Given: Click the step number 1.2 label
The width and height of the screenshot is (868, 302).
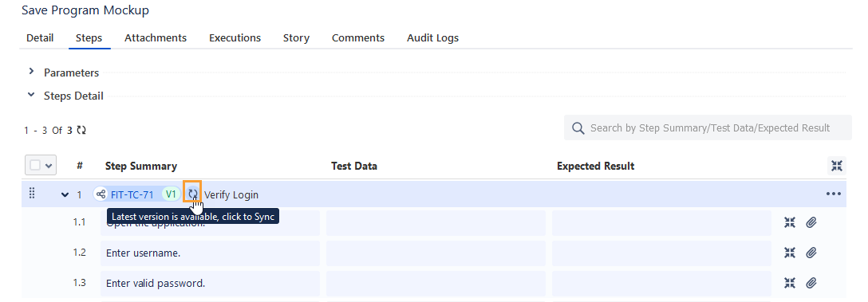Looking at the screenshot, I should point(79,253).
